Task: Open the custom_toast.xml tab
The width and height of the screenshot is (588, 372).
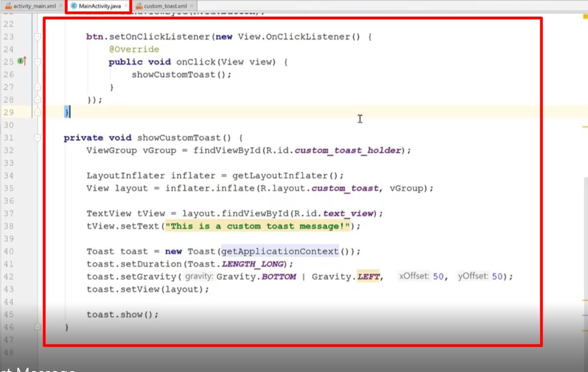Action: pos(164,6)
